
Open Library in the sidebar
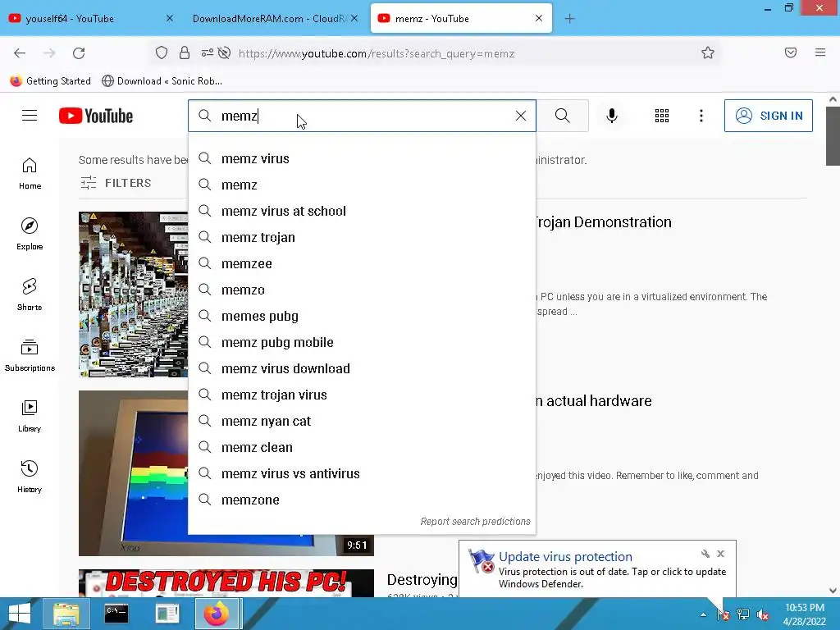coord(30,416)
